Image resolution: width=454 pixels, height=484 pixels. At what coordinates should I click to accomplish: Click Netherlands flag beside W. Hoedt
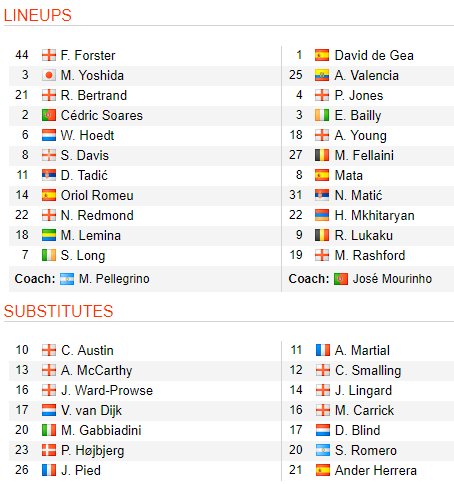49,135
